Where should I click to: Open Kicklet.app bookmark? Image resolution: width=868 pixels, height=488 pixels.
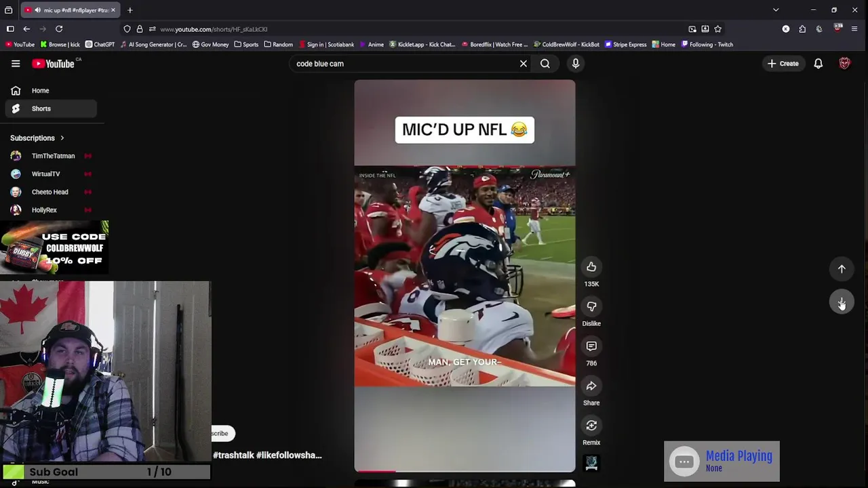click(x=422, y=45)
